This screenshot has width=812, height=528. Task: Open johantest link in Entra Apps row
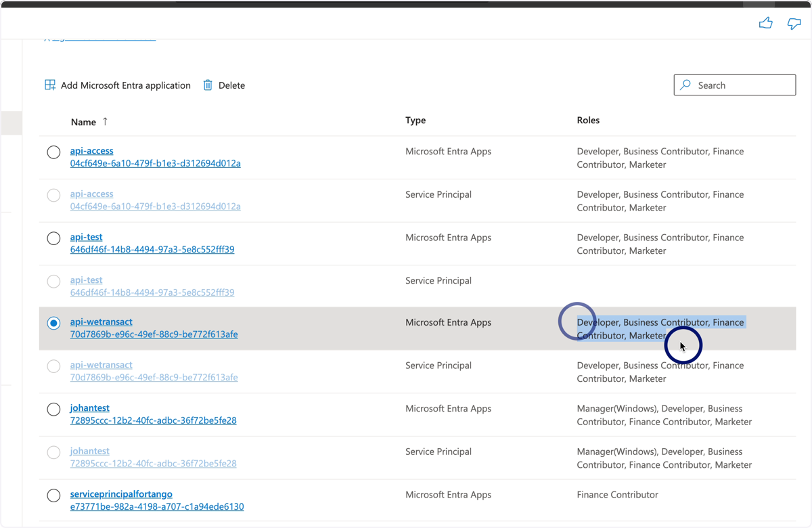tap(90, 408)
